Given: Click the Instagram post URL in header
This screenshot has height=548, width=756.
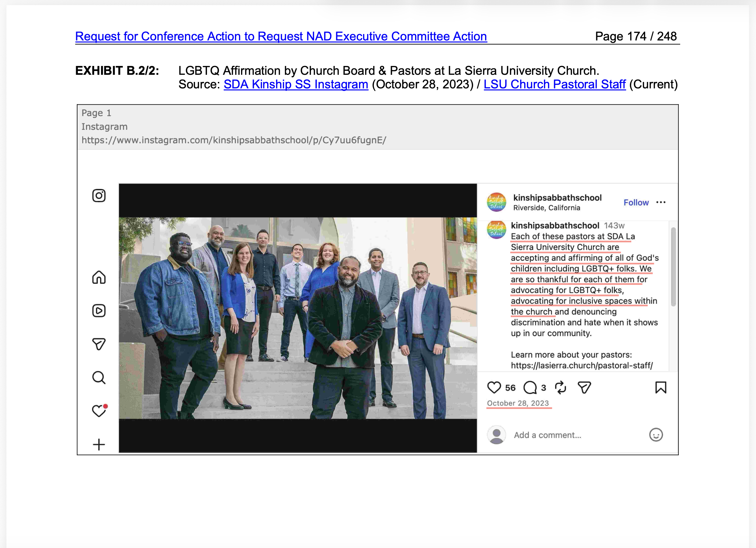Looking at the screenshot, I should click(x=234, y=140).
